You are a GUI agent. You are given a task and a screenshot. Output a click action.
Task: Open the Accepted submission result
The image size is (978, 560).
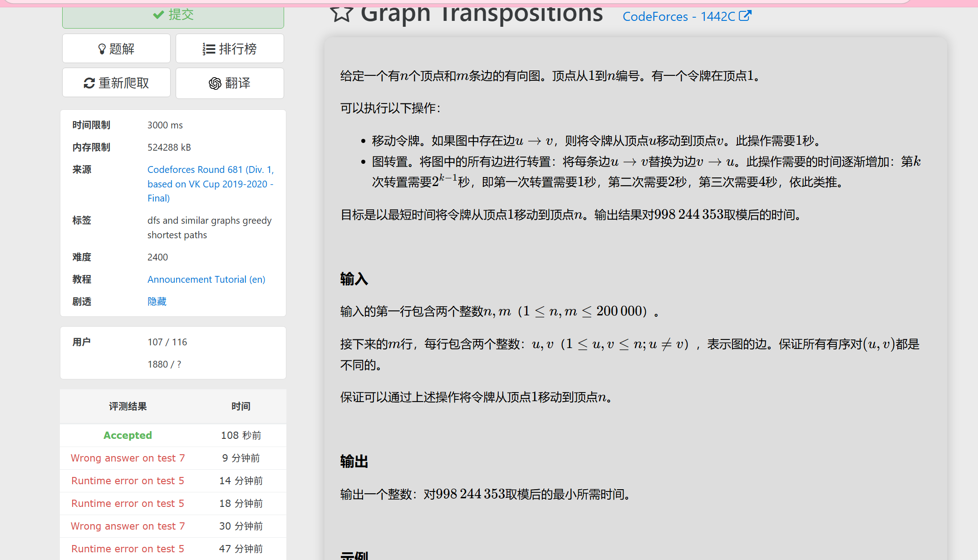click(x=128, y=435)
